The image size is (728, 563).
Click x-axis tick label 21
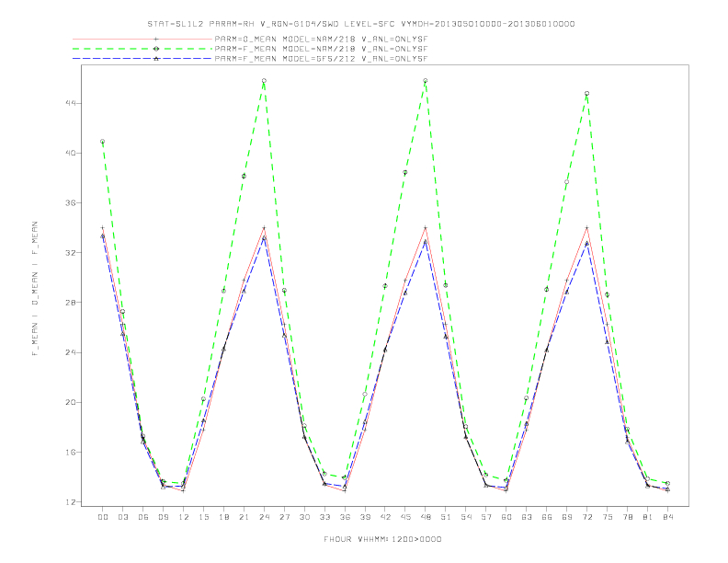(x=244, y=517)
